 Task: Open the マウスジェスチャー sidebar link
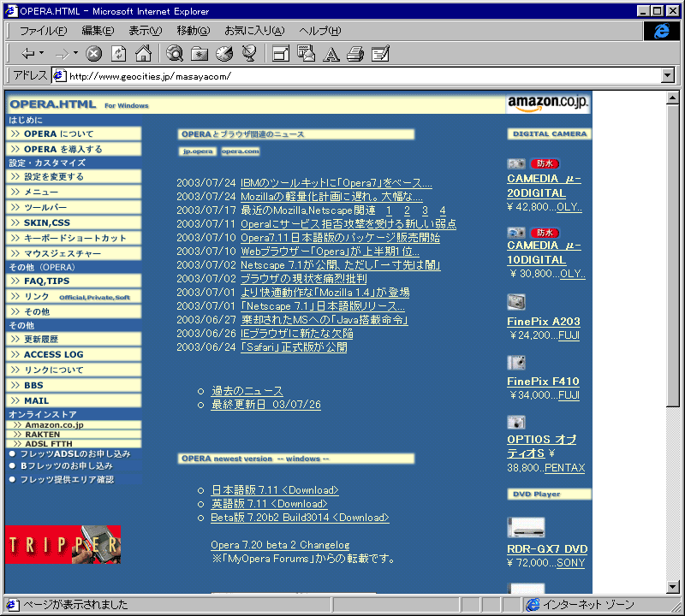pyautogui.click(x=74, y=253)
